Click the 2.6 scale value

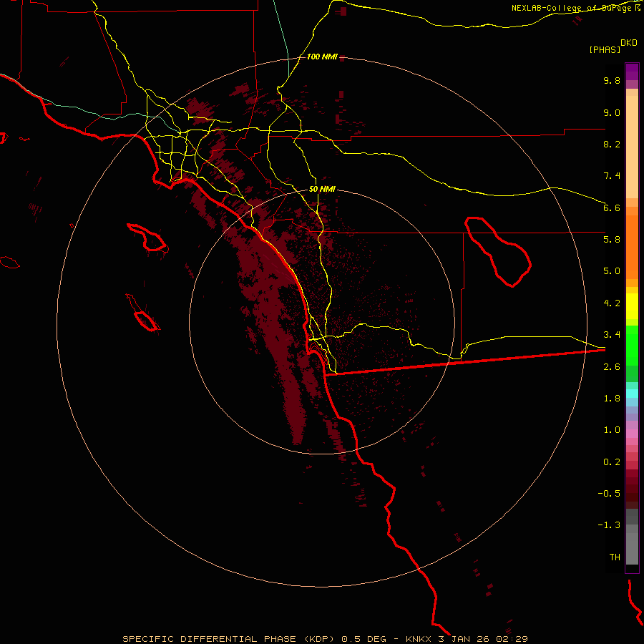612,367
